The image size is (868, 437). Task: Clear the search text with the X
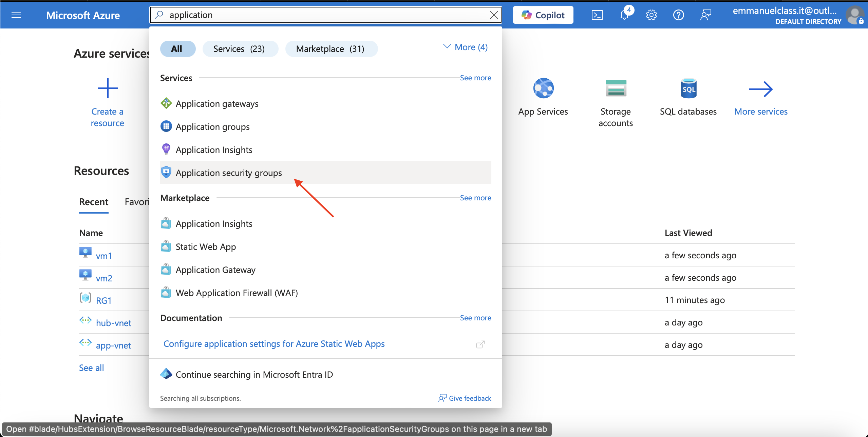(x=494, y=15)
